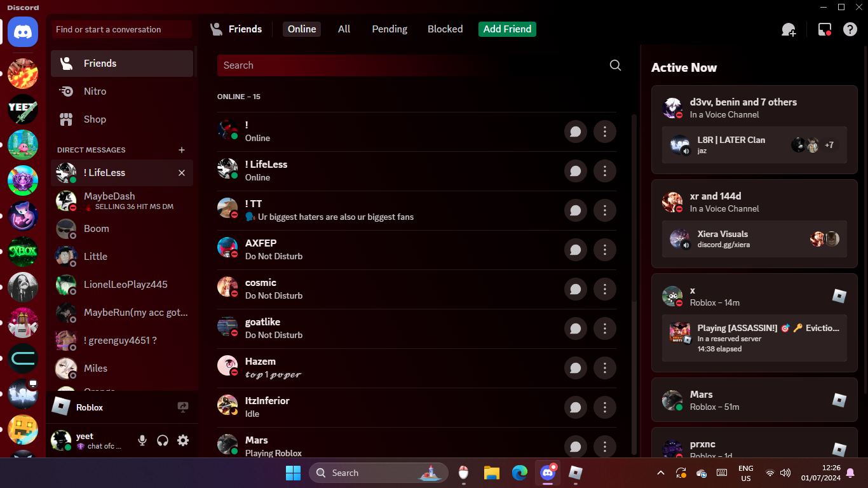Launch Microsoft Edge from the taskbar
Viewport: 868px width, 488px height.
520,473
